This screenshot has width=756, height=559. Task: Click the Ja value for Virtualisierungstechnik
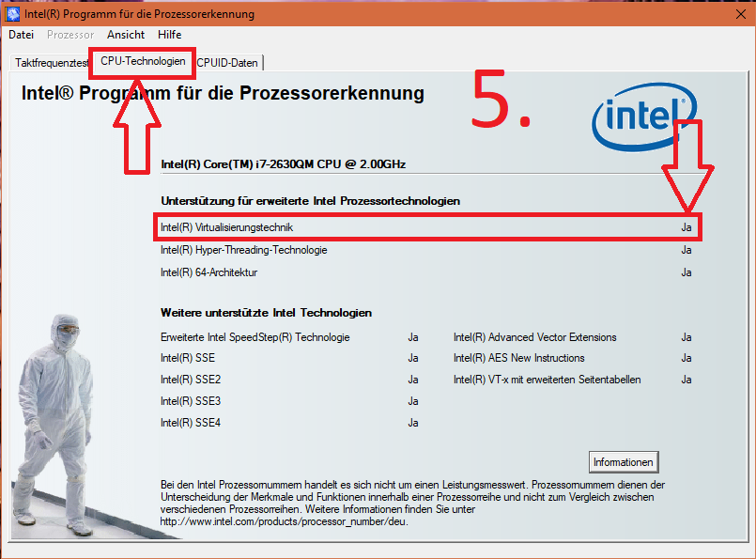click(x=687, y=227)
